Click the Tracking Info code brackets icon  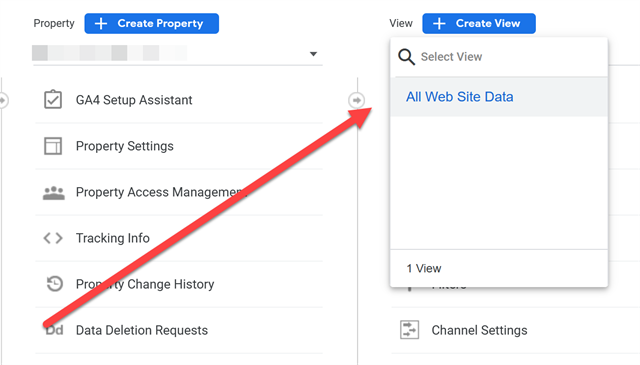tap(53, 238)
